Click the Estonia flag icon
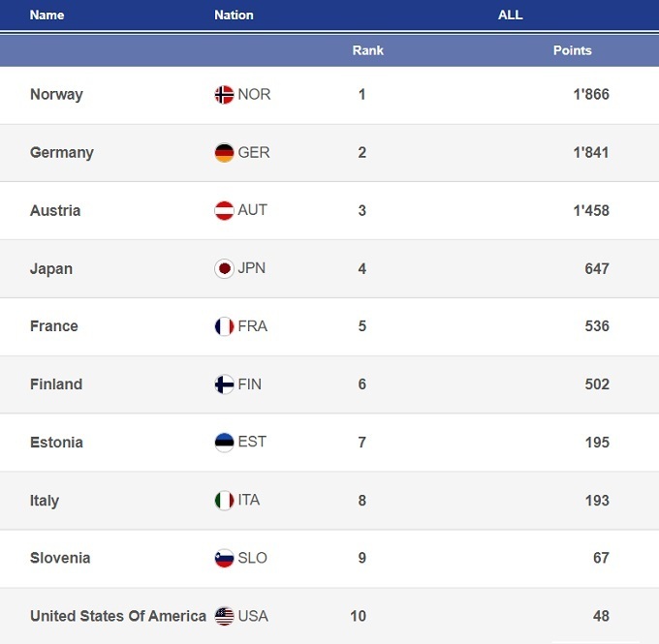The image size is (659, 644). [x=224, y=443]
